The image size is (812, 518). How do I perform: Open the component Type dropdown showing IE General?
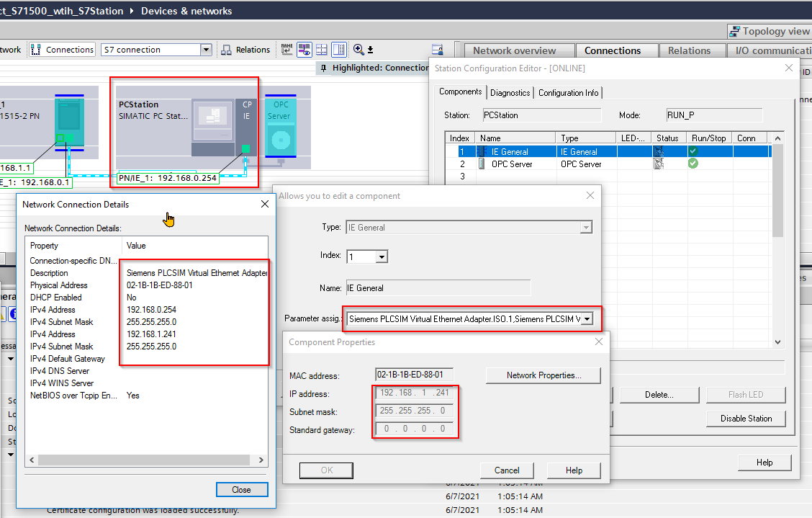[586, 227]
